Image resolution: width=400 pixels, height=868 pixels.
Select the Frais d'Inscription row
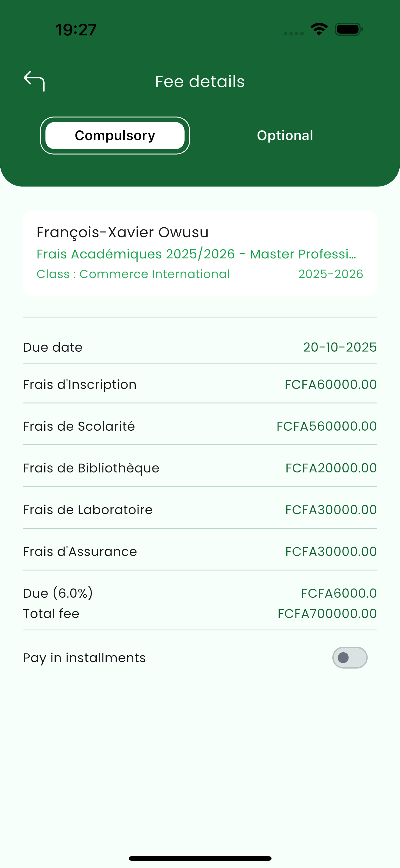[x=200, y=384]
